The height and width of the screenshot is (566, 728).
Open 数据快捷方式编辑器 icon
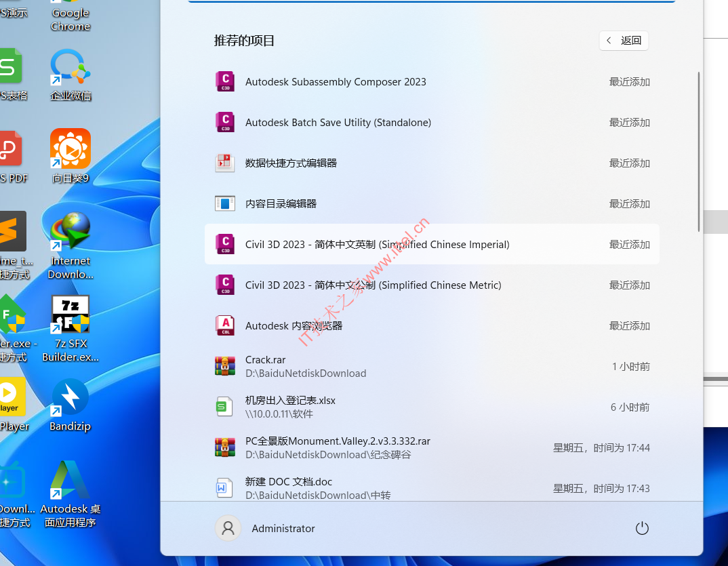pos(225,163)
